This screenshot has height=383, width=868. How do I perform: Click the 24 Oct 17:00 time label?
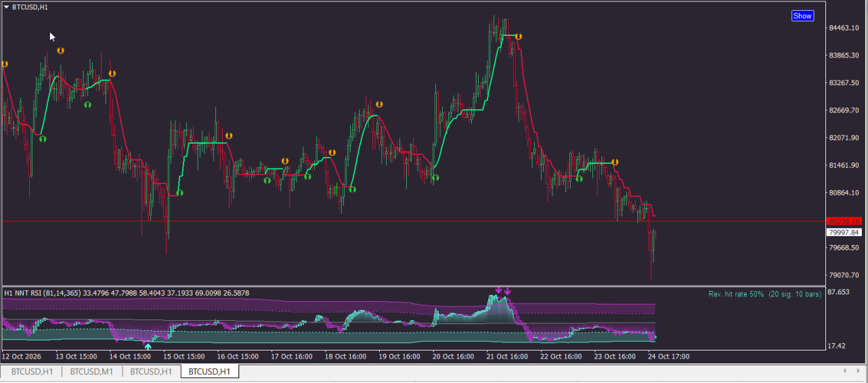[669, 356]
